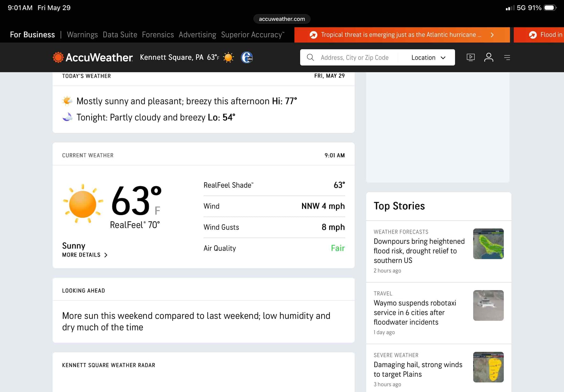The width and height of the screenshot is (564, 392).
Task: Tap the accuweather.com address bar
Action: (x=282, y=19)
